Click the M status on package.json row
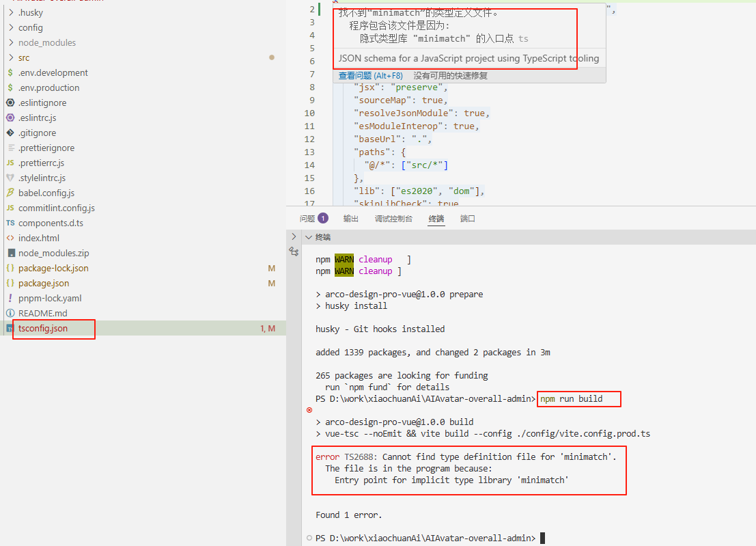Screen dimensions: 756x546 click(x=271, y=283)
